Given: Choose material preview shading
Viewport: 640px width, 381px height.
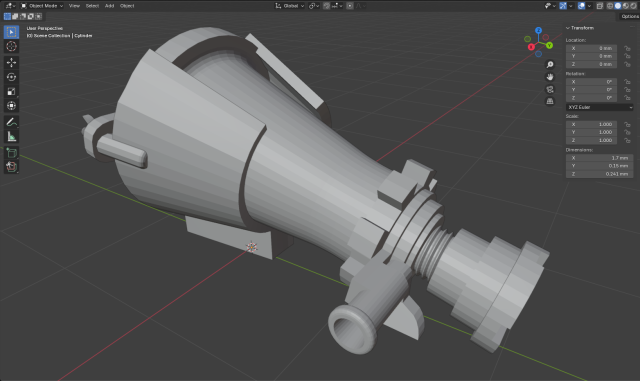Looking at the screenshot, I should click(625, 6).
